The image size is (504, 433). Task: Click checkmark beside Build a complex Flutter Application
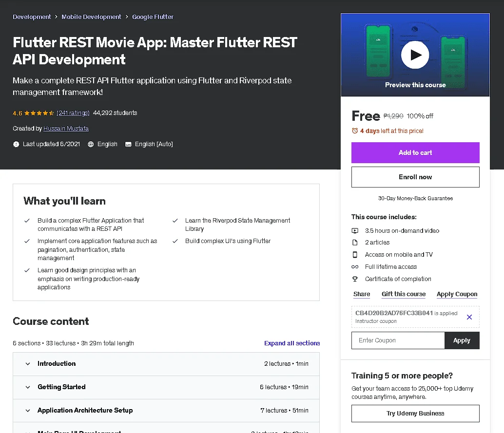[x=27, y=221]
